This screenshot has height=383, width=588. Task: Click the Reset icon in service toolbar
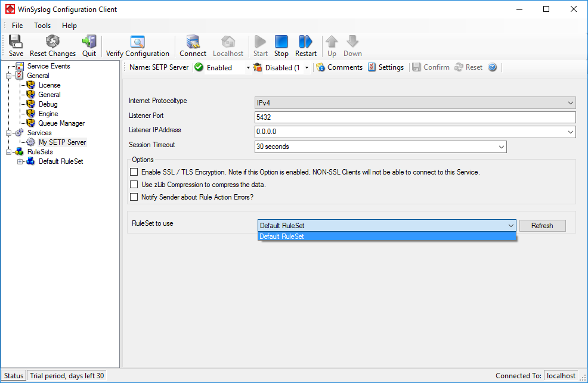point(468,67)
